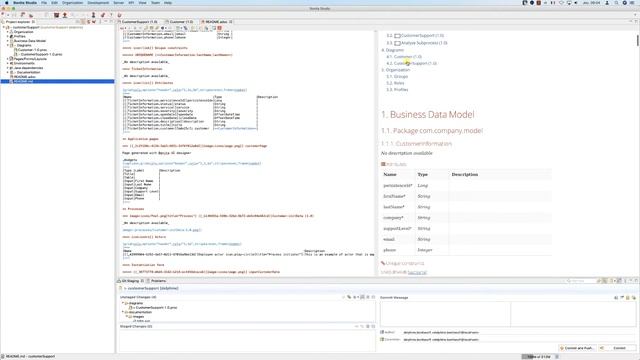The width and height of the screenshot is (640, 360).
Task: Expand the Organization folder arrow
Action: pos(7,32)
